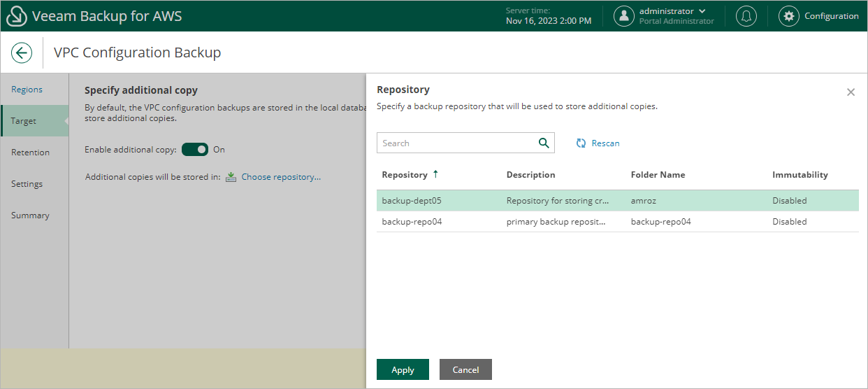The image size is (868, 389).
Task: Click Disabled cell for backup-dept05
Action: pyautogui.click(x=789, y=201)
